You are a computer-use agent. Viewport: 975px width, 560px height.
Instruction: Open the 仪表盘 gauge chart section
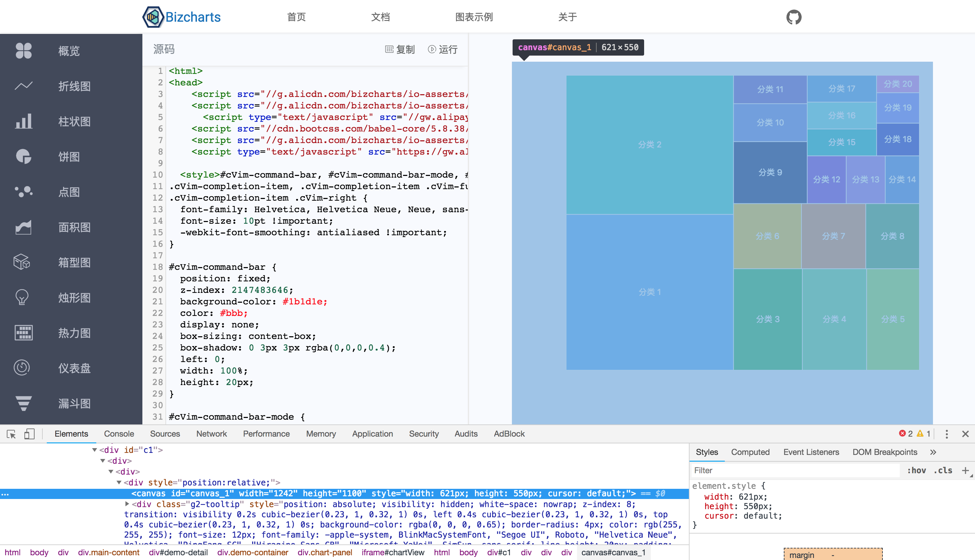(x=74, y=368)
